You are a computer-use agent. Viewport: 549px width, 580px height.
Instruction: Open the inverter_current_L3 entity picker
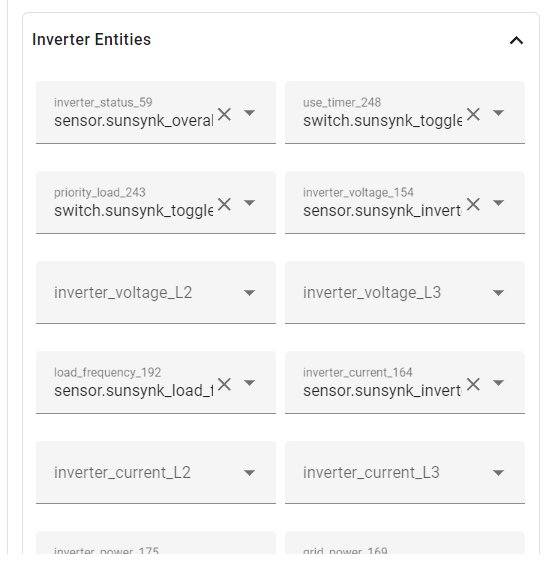pyautogui.click(x=405, y=472)
